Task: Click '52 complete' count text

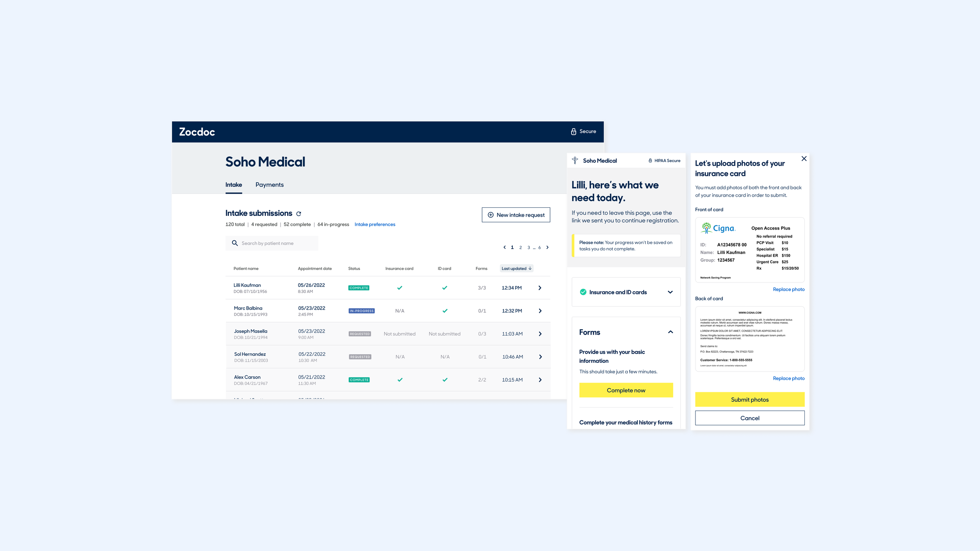Action: coord(297,224)
